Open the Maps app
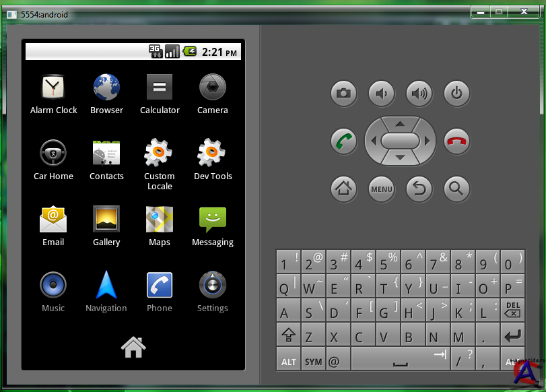546x392 pixels. (x=160, y=220)
